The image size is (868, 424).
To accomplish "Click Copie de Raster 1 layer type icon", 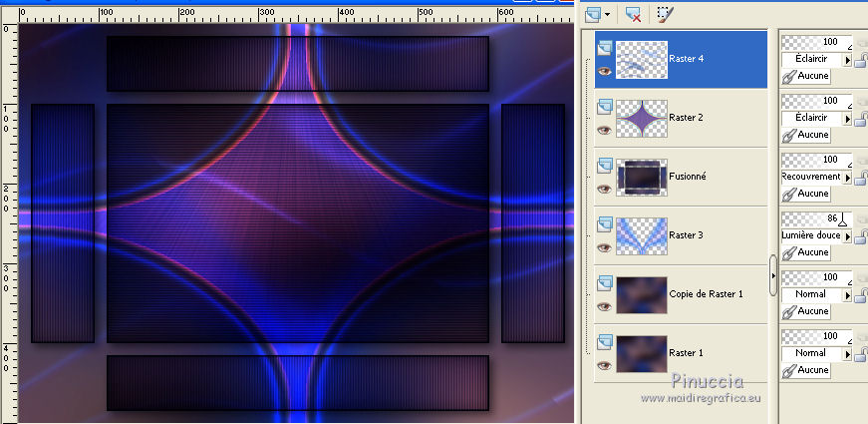I will point(605,283).
